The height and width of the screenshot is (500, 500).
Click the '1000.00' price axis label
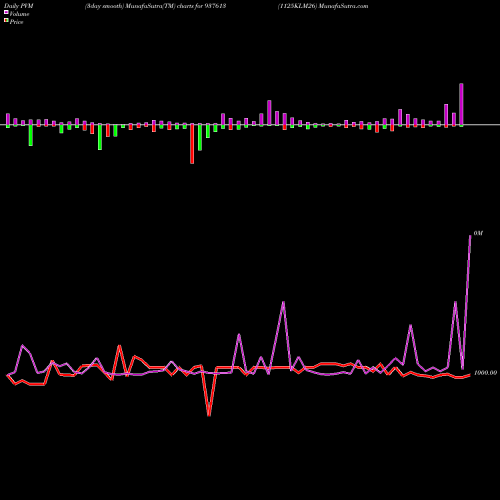485,373
